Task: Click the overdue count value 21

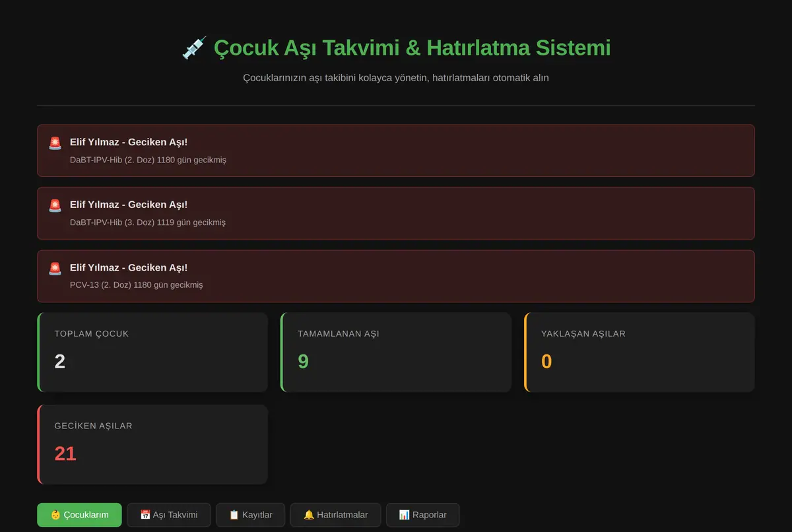Action: [65, 453]
